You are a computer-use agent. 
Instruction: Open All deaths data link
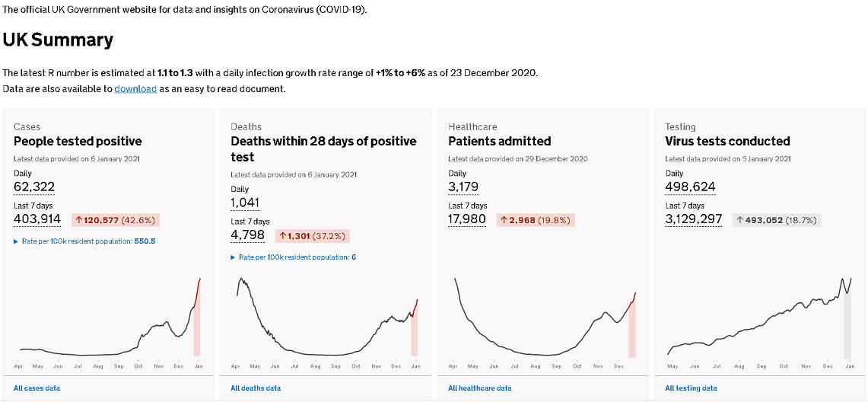256,388
